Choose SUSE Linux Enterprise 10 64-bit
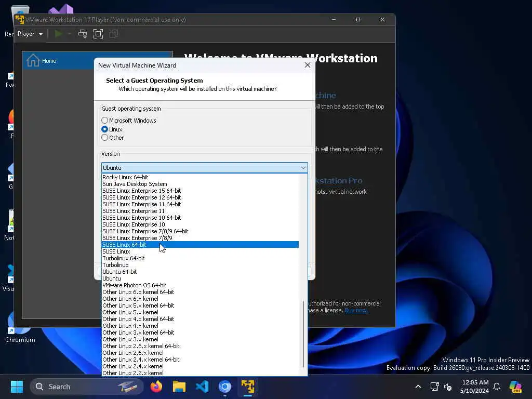Viewport: 532px width, 399px height. click(x=200, y=218)
